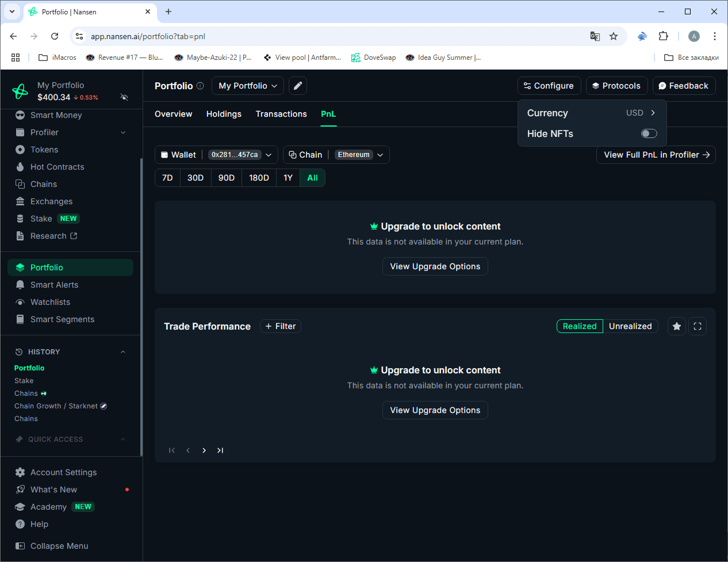The height and width of the screenshot is (562, 728).
Task: Switch to Transactions tab
Action: 281,114
